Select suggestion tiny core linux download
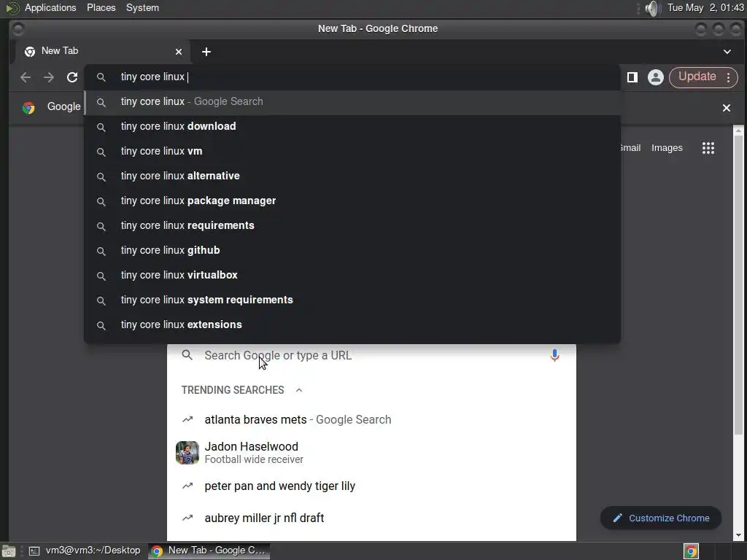747x560 pixels. click(352, 127)
